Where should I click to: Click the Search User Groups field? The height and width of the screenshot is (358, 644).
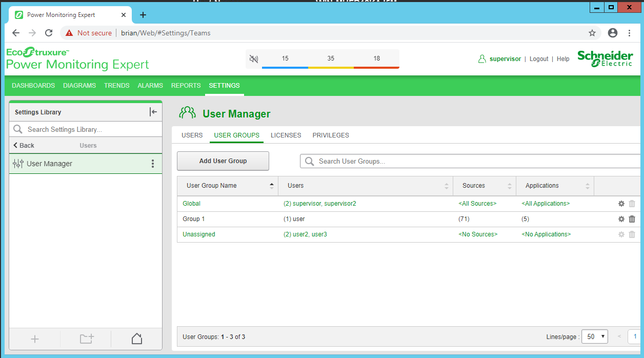(471, 161)
